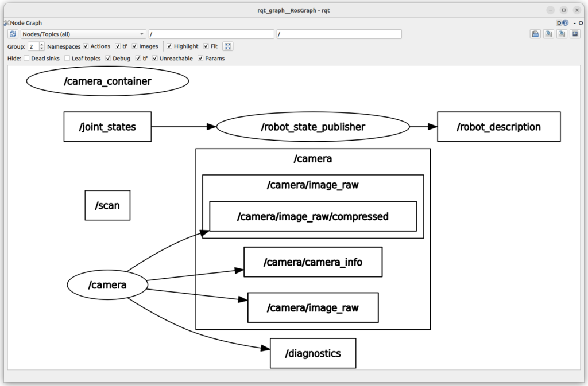Uncheck the Images grouping checkbox

point(134,46)
